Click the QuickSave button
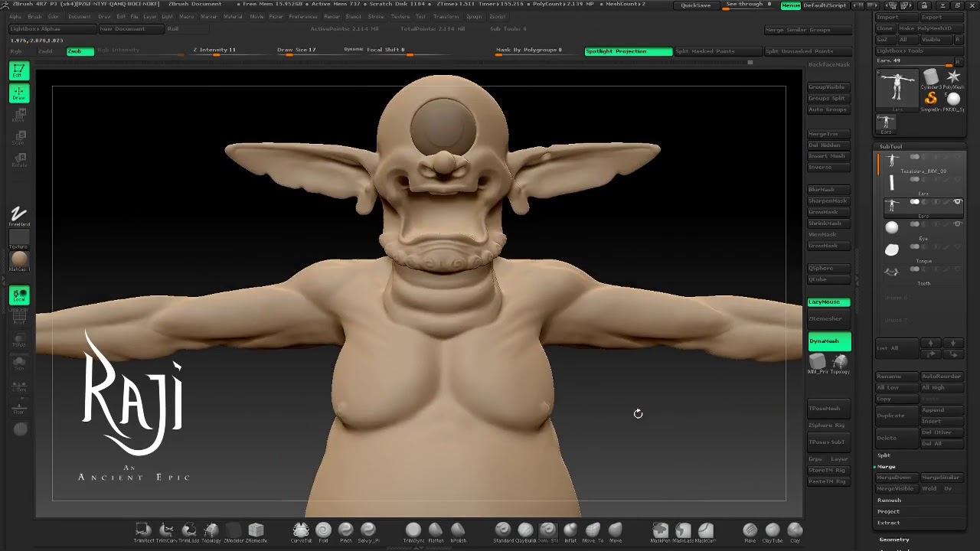This screenshot has height=551, width=980. 696,5
